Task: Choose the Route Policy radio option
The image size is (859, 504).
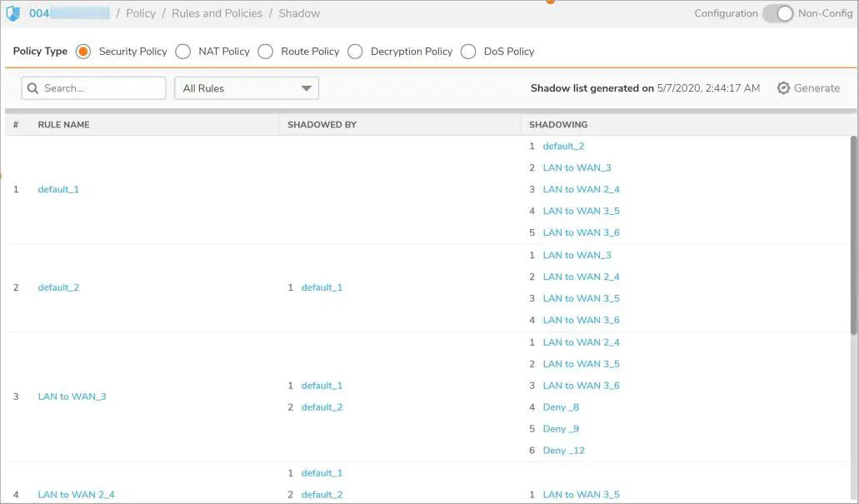Action: coord(266,52)
